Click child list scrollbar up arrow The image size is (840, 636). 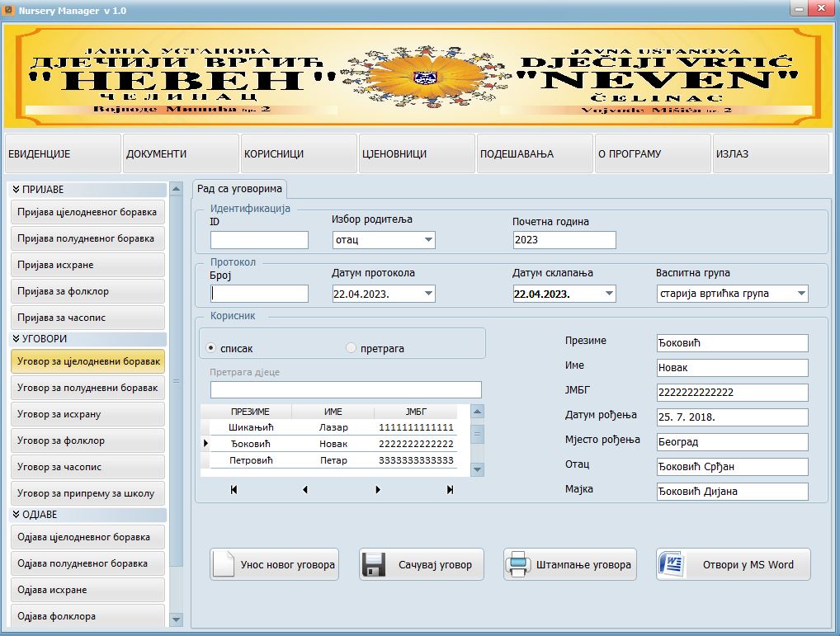coord(477,411)
